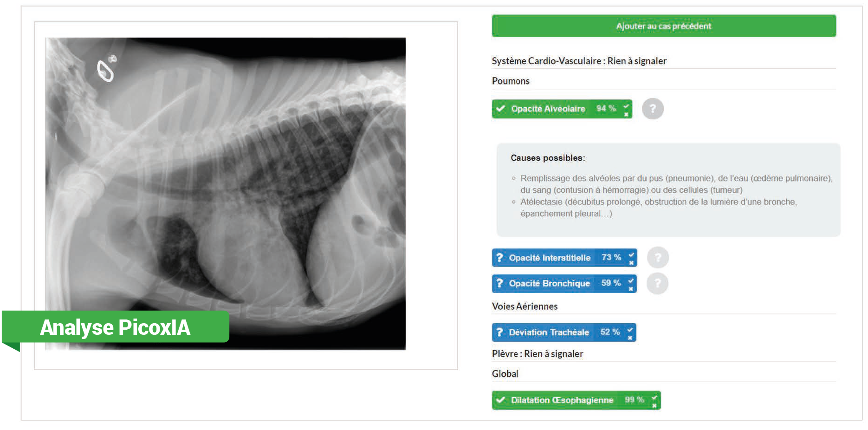Click the 'Ajouter au cas précédent' button

click(664, 26)
